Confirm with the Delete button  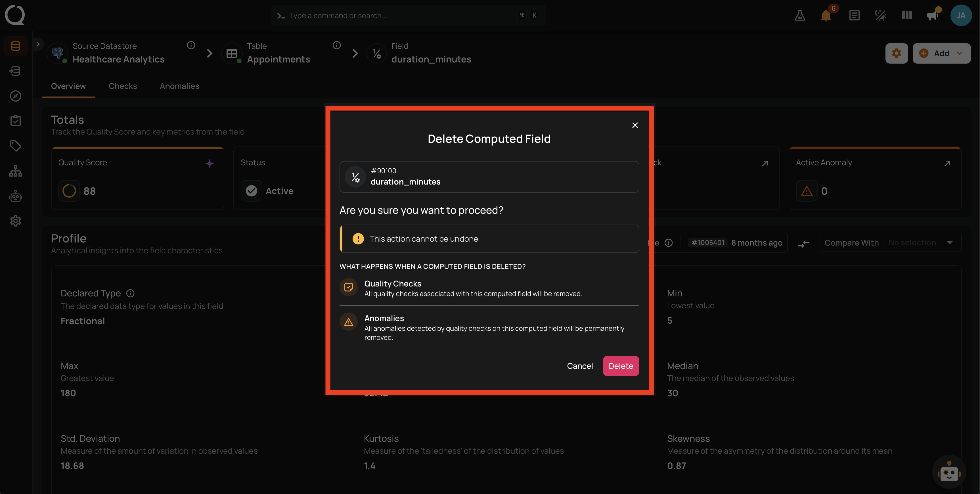[621, 366]
